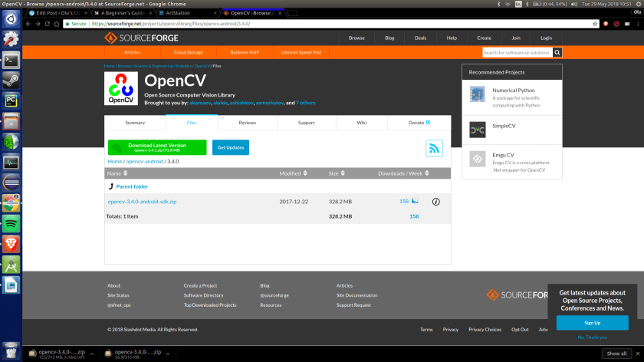Viewport: 644px width, 362px height.
Task: Go back with the browser back arrow
Action: click(x=28, y=24)
